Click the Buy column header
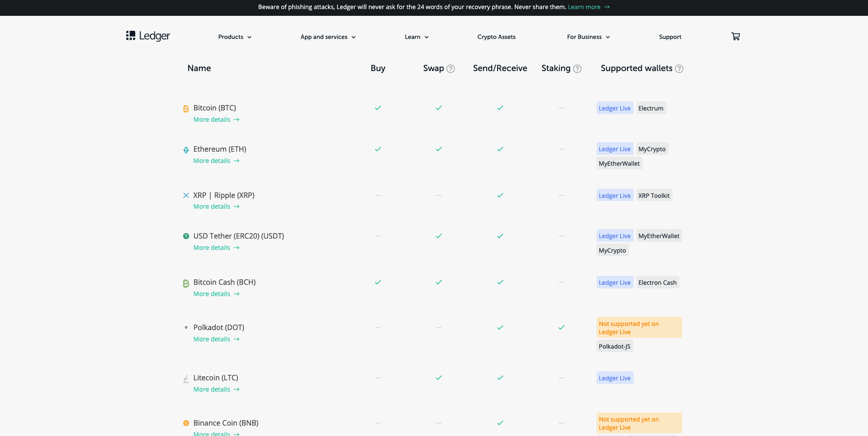 coord(378,68)
